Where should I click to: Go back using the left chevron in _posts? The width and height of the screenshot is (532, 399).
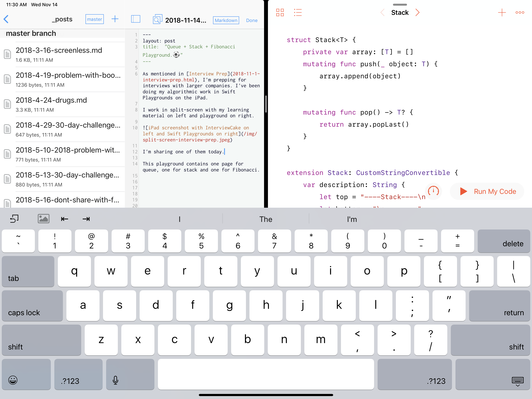point(6,19)
